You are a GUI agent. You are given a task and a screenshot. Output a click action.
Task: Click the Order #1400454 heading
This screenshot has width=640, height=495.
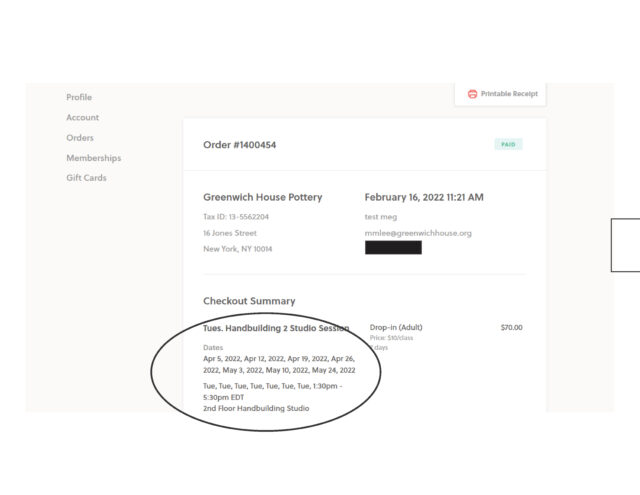pyautogui.click(x=239, y=145)
